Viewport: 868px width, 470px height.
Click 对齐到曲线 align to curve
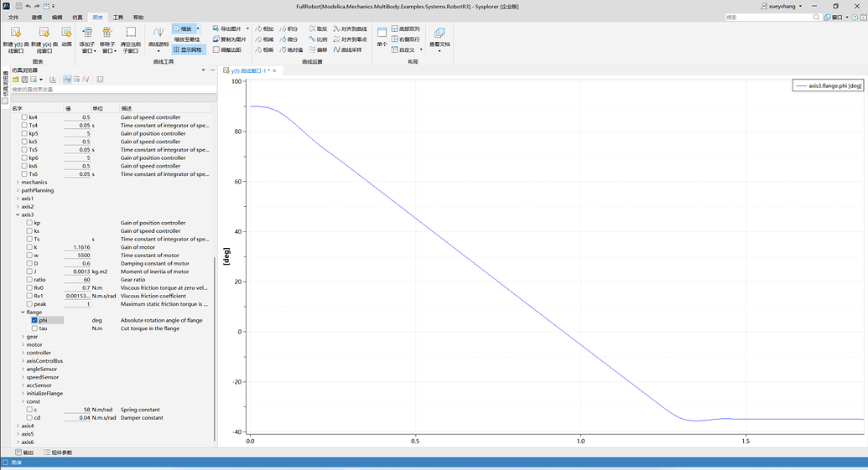[350, 28]
